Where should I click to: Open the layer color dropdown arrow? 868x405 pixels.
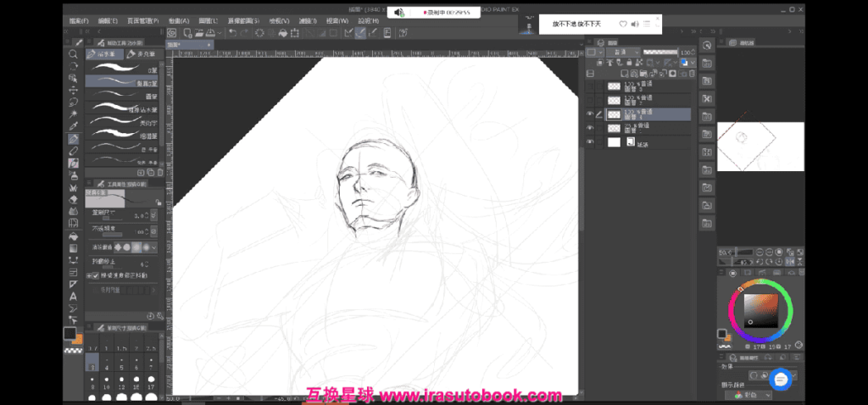(693, 63)
